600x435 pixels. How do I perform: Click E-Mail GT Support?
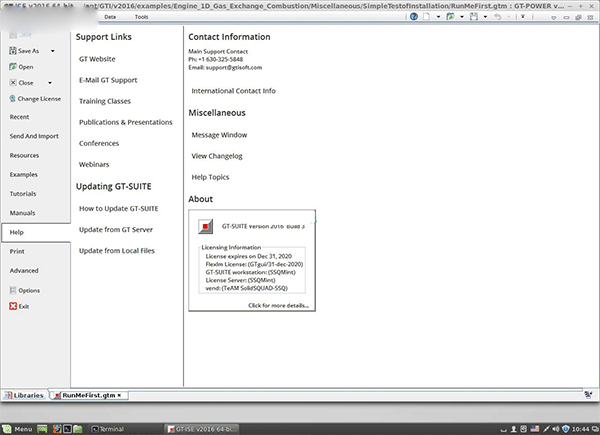[108, 80]
